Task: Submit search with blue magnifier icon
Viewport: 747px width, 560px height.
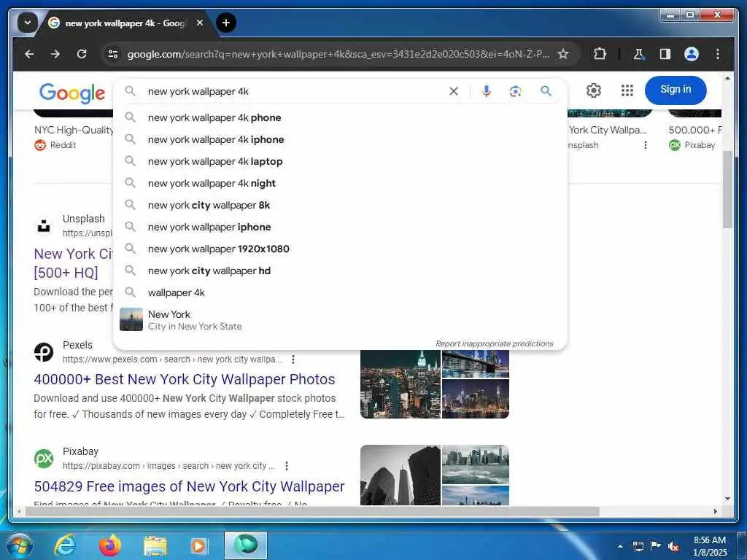Action: (546, 91)
